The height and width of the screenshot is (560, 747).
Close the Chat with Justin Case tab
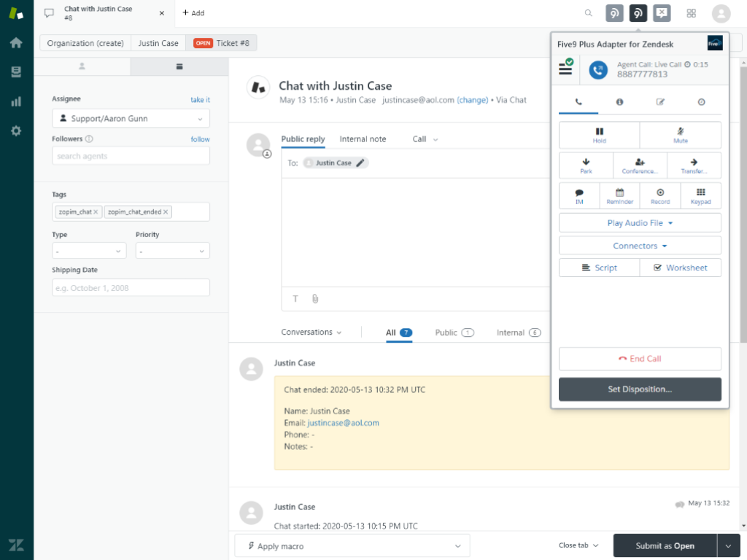click(x=162, y=13)
